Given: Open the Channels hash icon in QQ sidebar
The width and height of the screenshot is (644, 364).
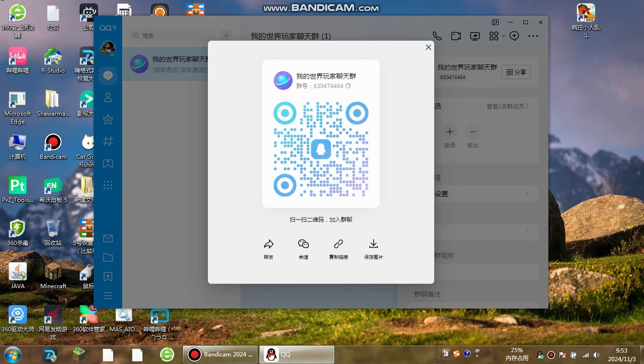Looking at the screenshot, I should click(x=108, y=141).
